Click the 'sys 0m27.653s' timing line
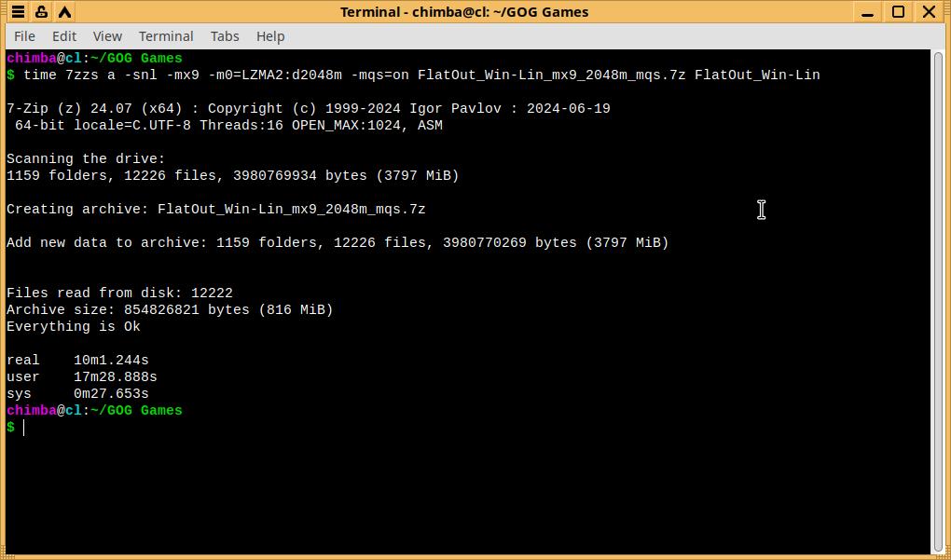 tap(77, 394)
